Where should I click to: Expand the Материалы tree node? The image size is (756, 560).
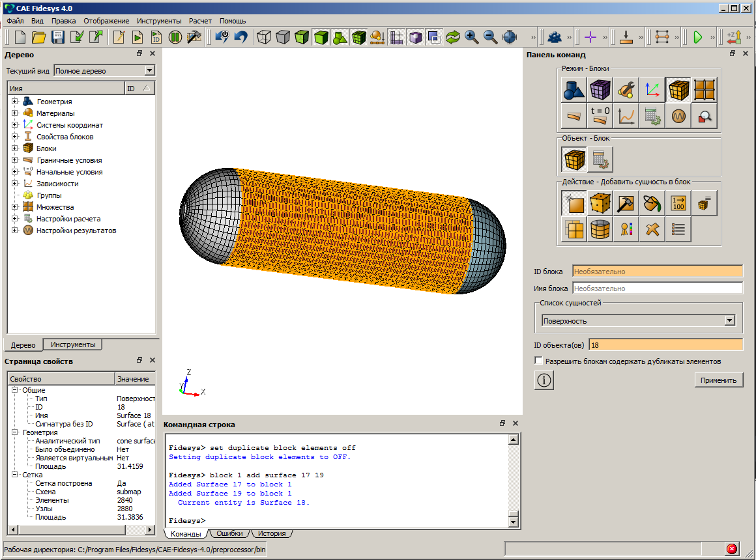(14, 113)
